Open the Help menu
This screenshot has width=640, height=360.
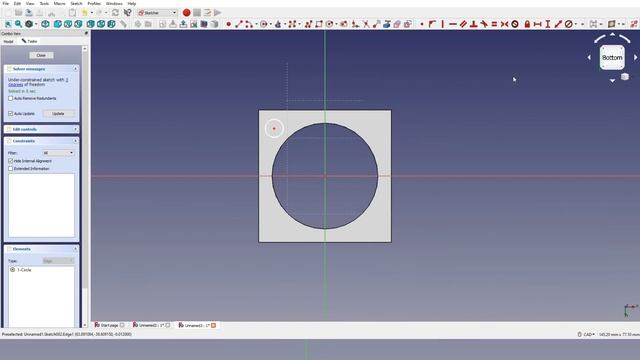tap(131, 3)
